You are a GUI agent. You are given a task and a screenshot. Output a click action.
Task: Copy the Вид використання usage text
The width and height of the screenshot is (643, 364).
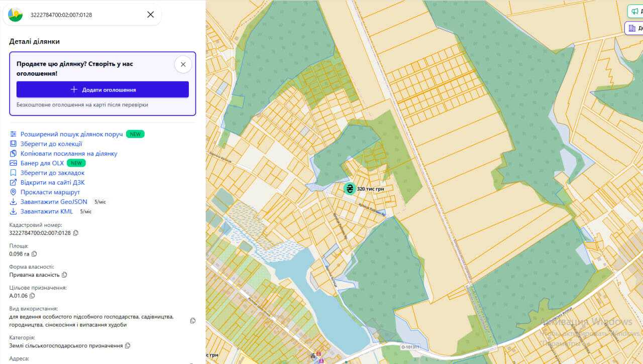click(x=193, y=321)
